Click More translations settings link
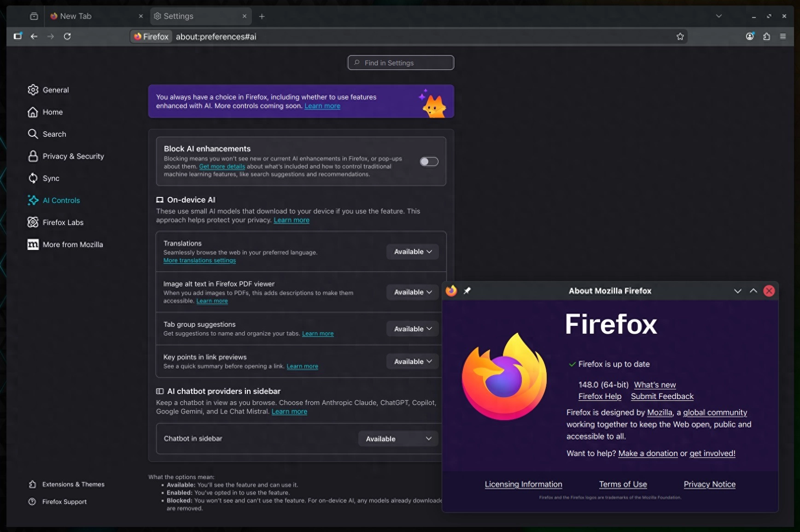The width and height of the screenshot is (800, 532). click(199, 260)
